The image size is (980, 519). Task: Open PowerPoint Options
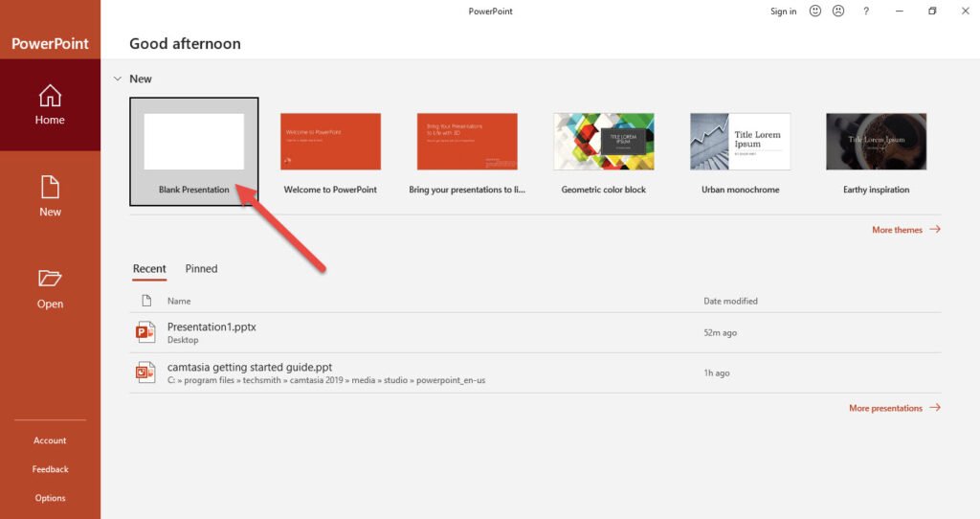click(x=50, y=498)
